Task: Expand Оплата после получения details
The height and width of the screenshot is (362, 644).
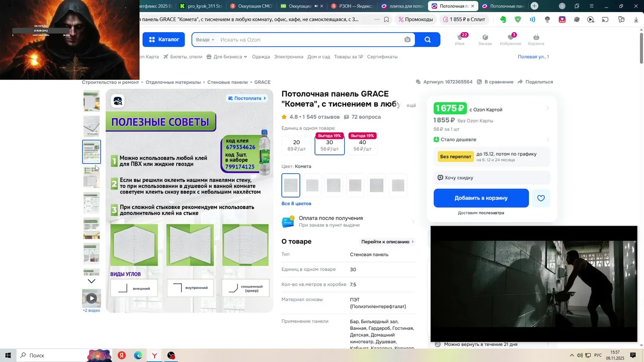Action: point(349,221)
